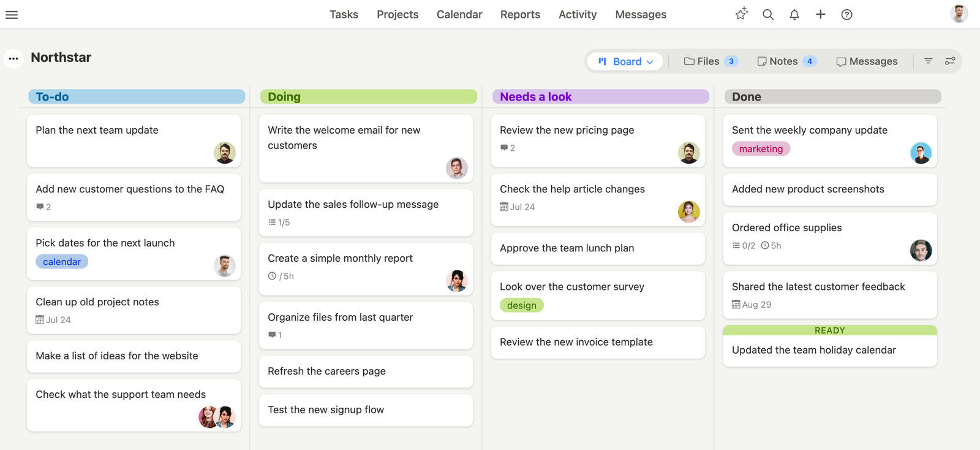Open the user profile avatar

[959, 13]
